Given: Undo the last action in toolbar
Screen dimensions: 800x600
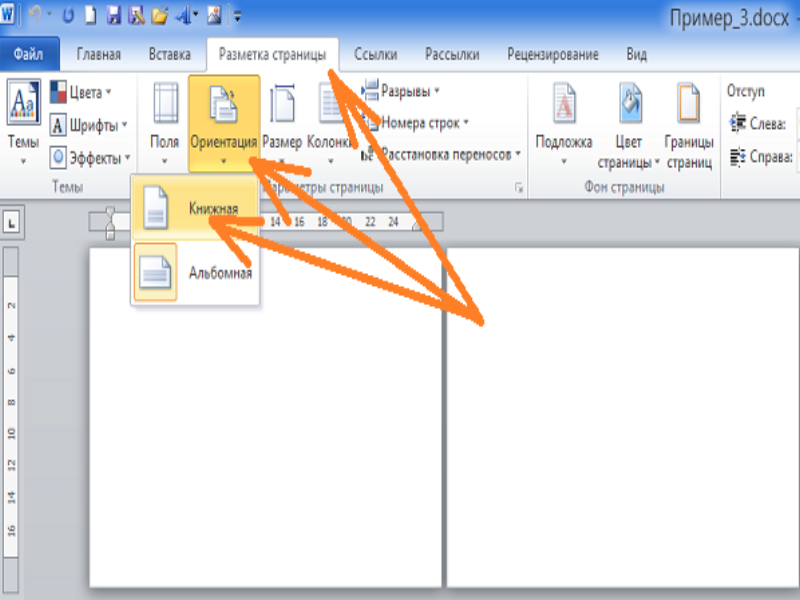Looking at the screenshot, I should click(x=36, y=15).
